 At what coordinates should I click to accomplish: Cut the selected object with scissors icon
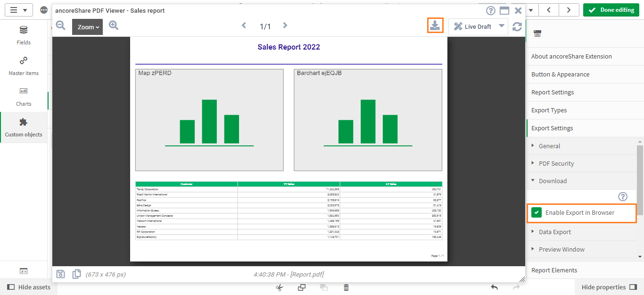point(279,287)
